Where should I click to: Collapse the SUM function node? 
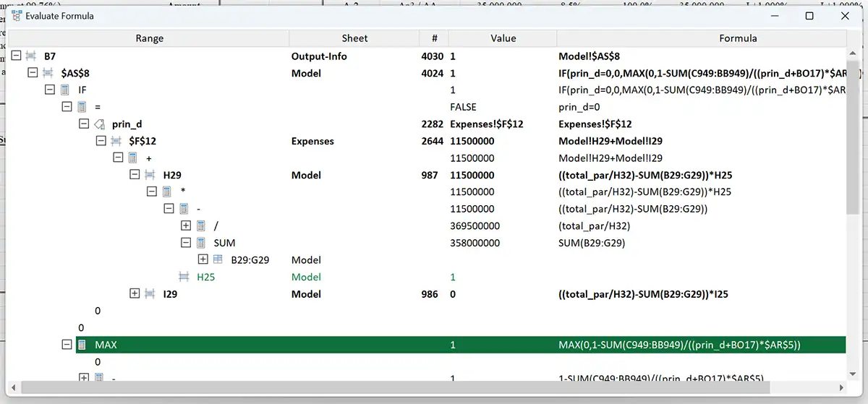(x=186, y=243)
